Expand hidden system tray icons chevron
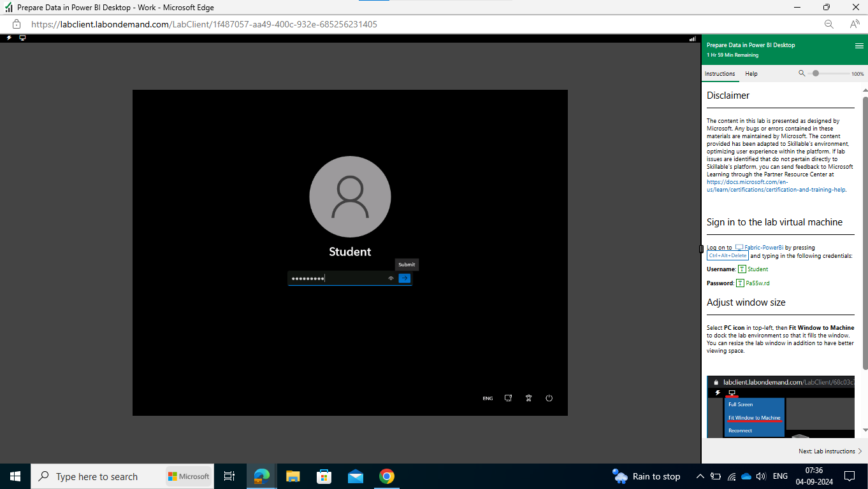This screenshot has height=489, width=868. 700,476
